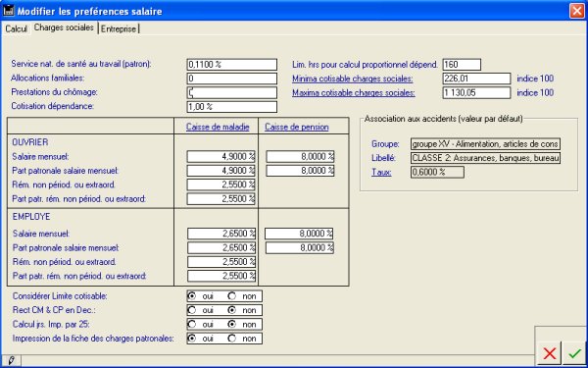
Task: Choose oui for Calcul jrs. Imp. par 25
Action: coord(192,324)
